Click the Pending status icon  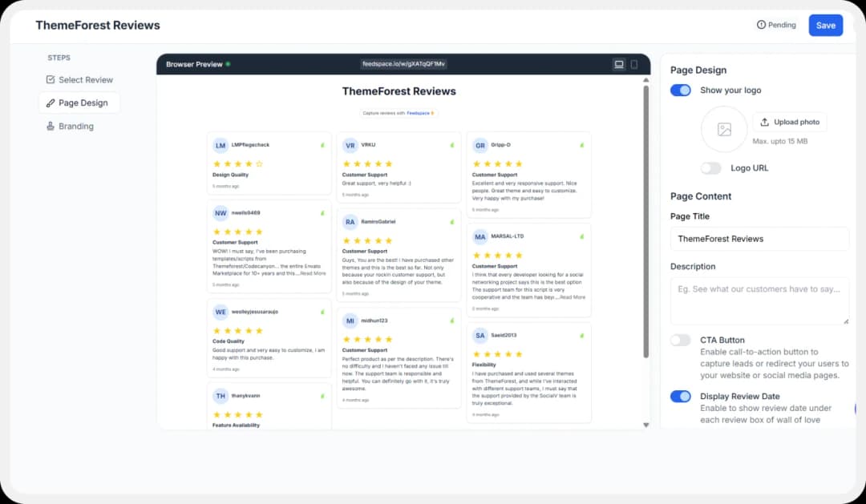click(761, 25)
